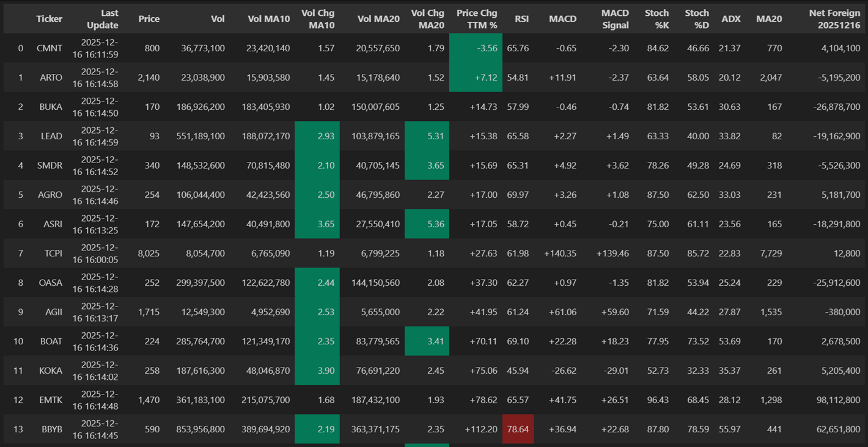Select the Vol MA10 column header

tap(268, 19)
